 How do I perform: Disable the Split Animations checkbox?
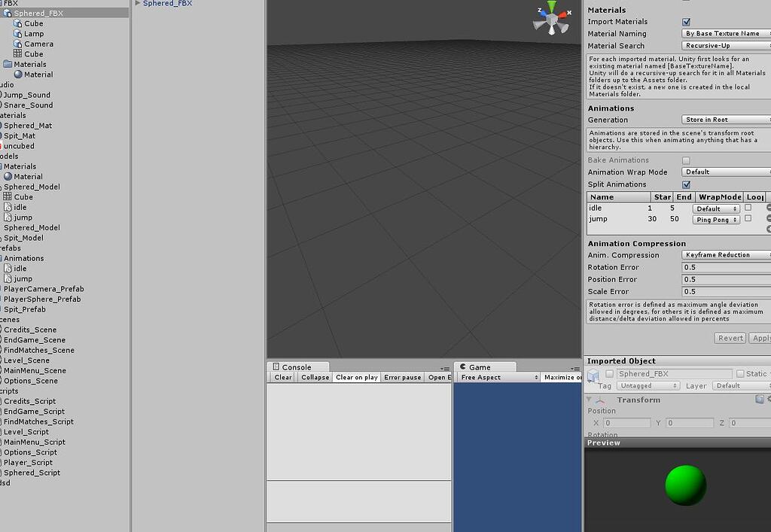coord(686,184)
